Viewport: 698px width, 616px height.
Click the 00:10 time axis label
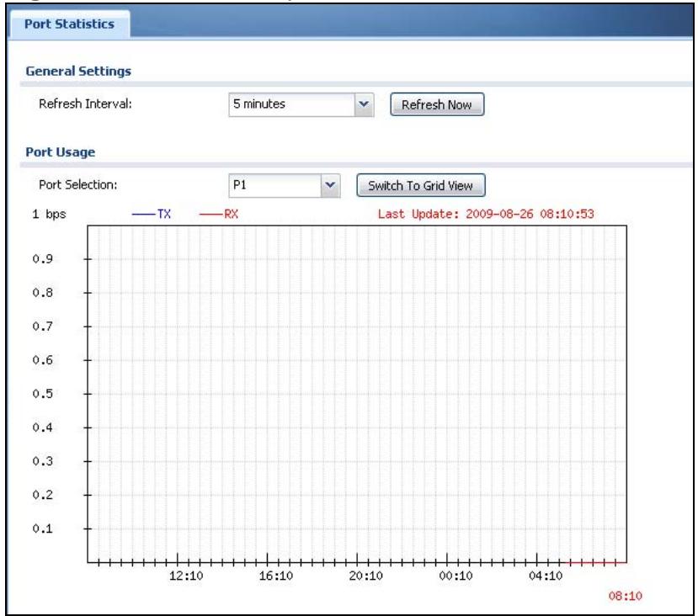456,576
